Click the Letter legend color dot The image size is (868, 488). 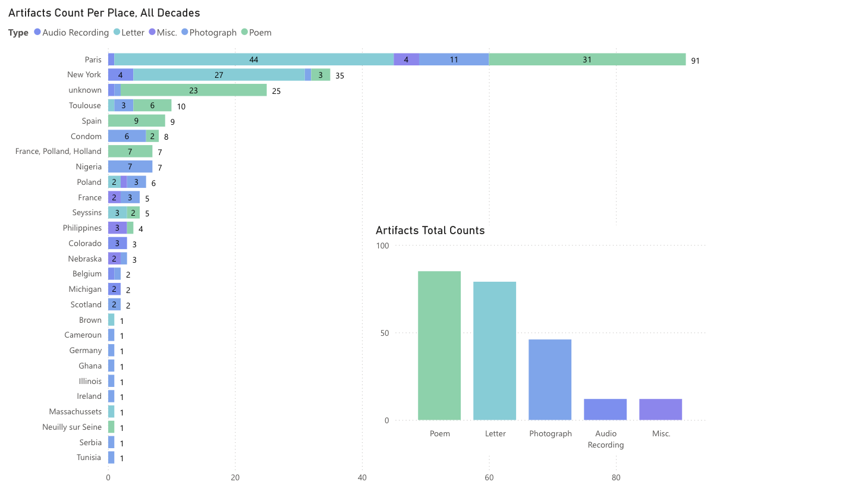coord(117,32)
